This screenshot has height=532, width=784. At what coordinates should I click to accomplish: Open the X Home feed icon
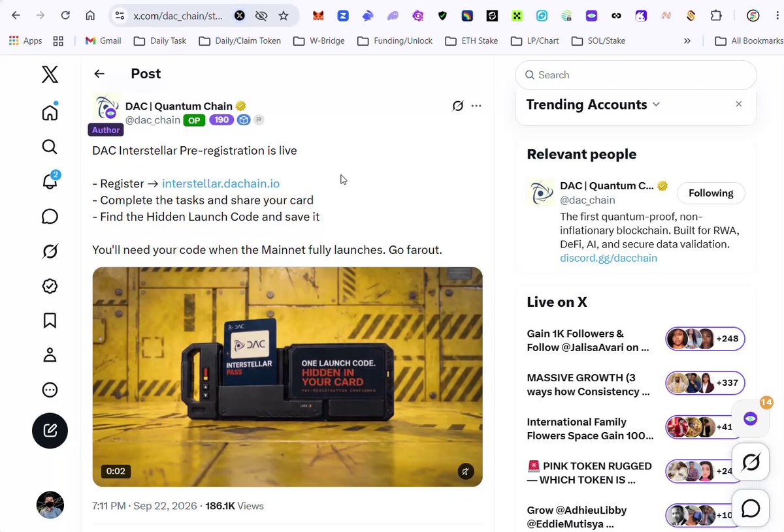point(50,112)
